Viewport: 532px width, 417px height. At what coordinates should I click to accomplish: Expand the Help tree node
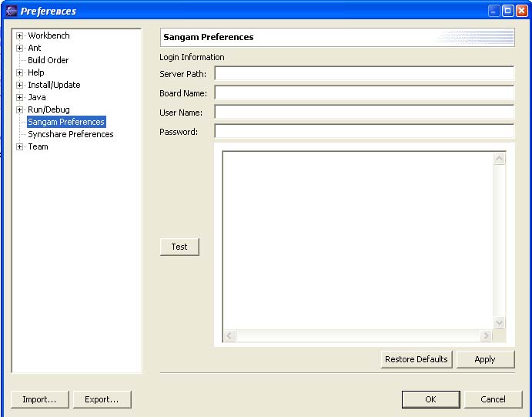(20, 72)
